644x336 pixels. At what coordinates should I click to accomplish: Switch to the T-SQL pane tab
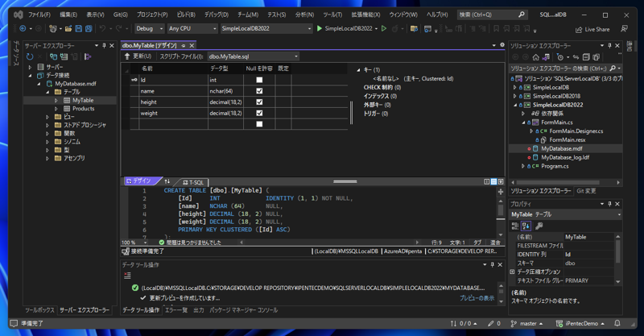(193, 182)
